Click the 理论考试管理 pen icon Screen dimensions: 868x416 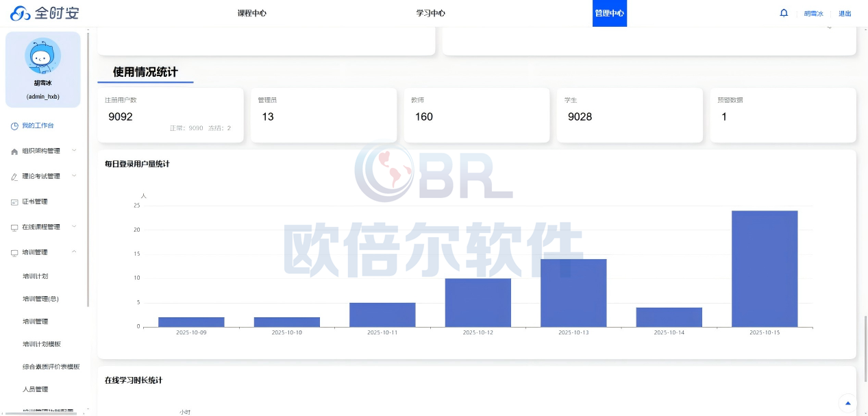(14, 177)
